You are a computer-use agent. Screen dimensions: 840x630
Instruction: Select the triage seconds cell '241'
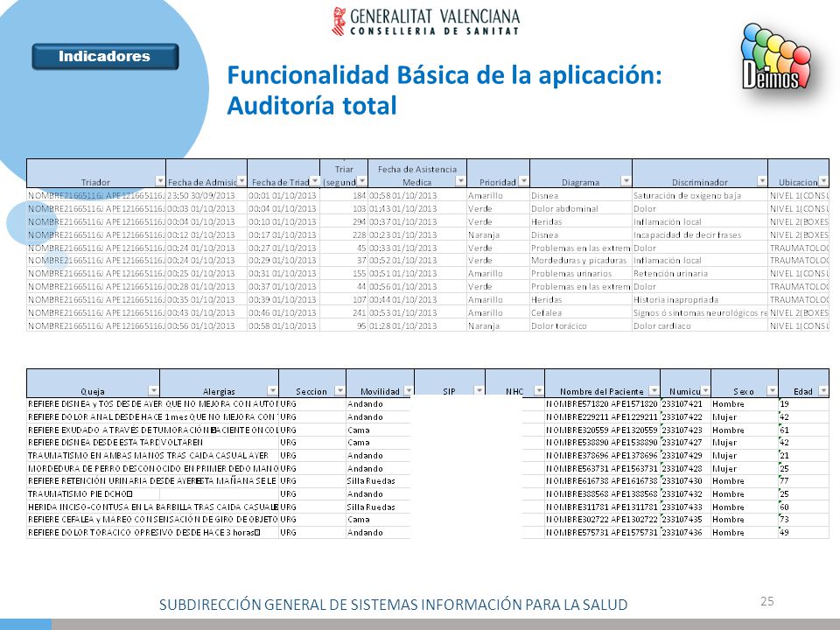coord(344,312)
